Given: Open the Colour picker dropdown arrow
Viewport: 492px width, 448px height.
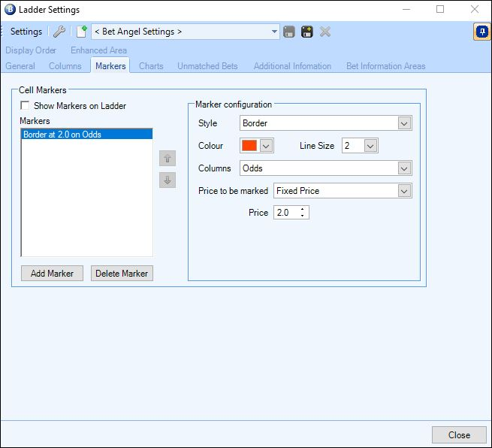Looking at the screenshot, I should pos(267,146).
